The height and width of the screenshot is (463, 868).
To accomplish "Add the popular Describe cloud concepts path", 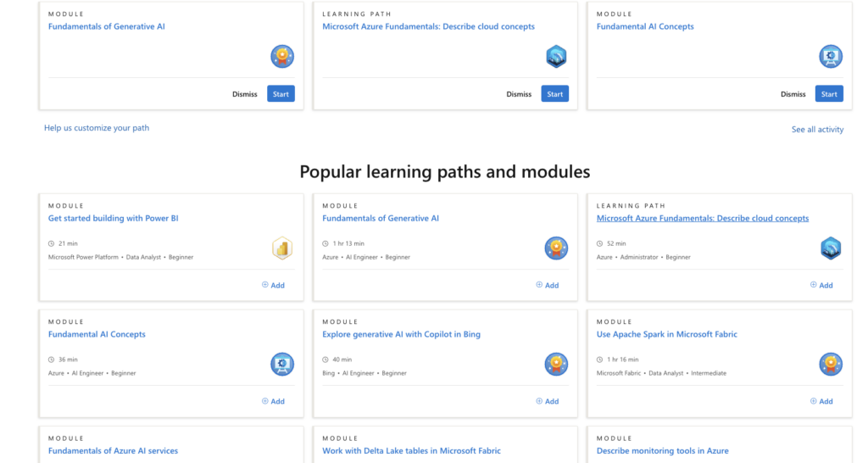I will 821,285.
